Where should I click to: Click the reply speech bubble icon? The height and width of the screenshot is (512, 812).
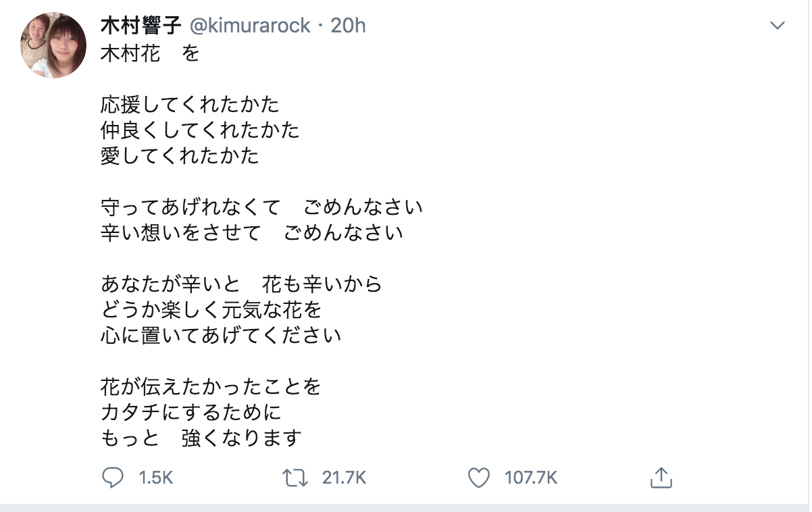point(113,478)
